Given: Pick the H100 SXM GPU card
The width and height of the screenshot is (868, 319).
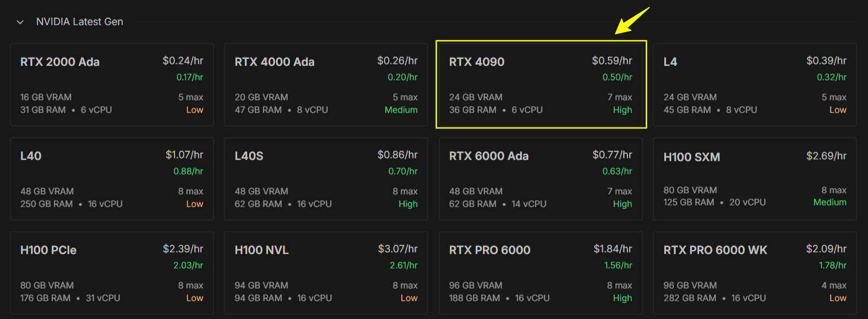Looking at the screenshot, I should click(754, 178).
